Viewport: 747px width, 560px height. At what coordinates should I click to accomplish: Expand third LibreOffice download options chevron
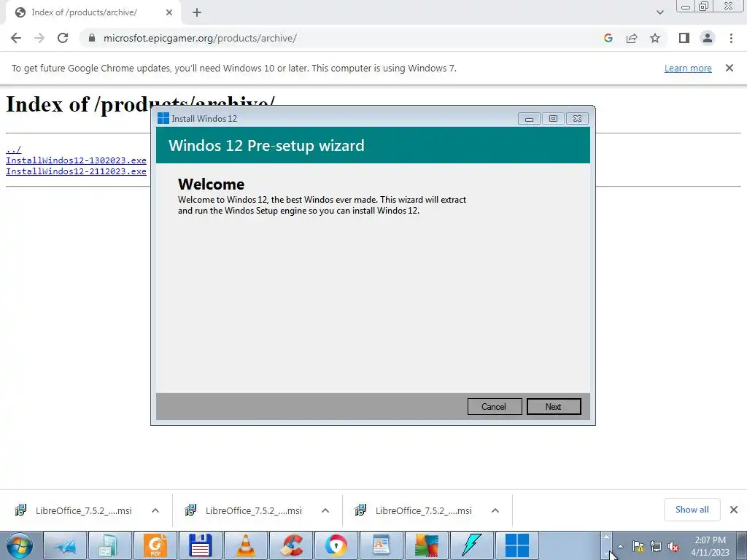pyautogui.click(x=495, y=510)
